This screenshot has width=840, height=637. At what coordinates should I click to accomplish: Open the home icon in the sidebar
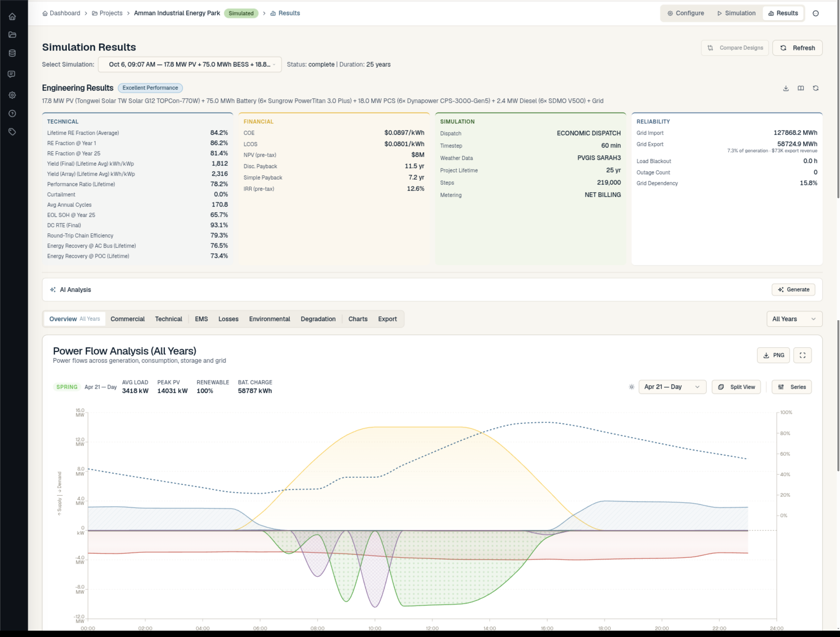tap(12, 16)
